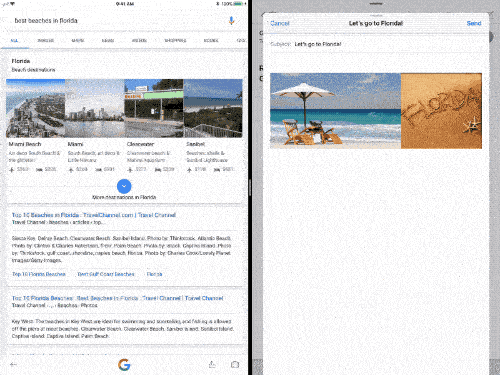Screen dimensions: 500x375
Task: Cancel the email draft
Action: click(x=280, y=23)
